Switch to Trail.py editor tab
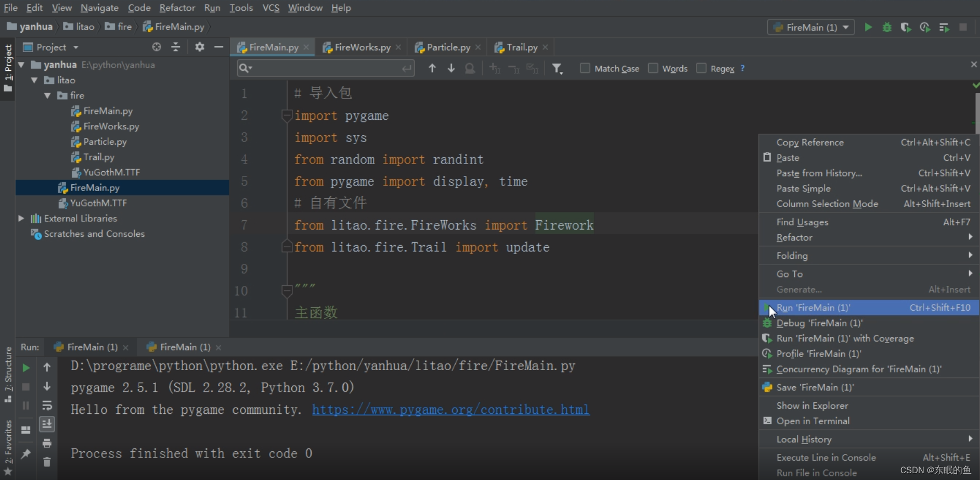980x480 pixels. 522,47
